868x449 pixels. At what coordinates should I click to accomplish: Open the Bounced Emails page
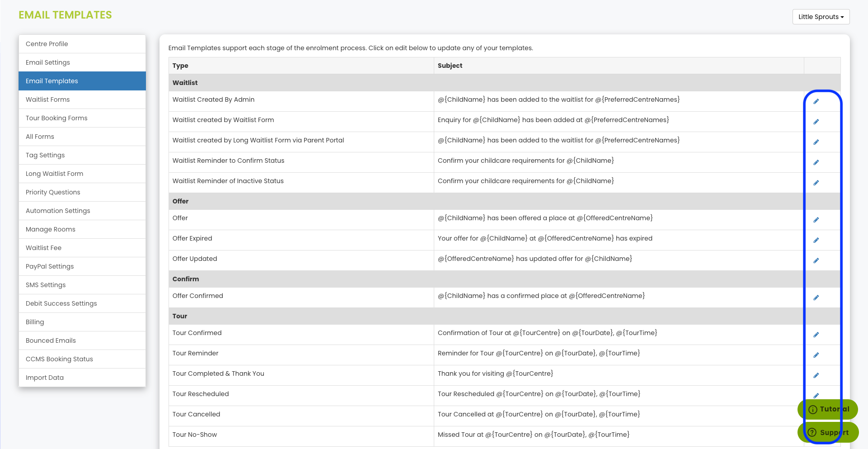click(x=82, y=340)
